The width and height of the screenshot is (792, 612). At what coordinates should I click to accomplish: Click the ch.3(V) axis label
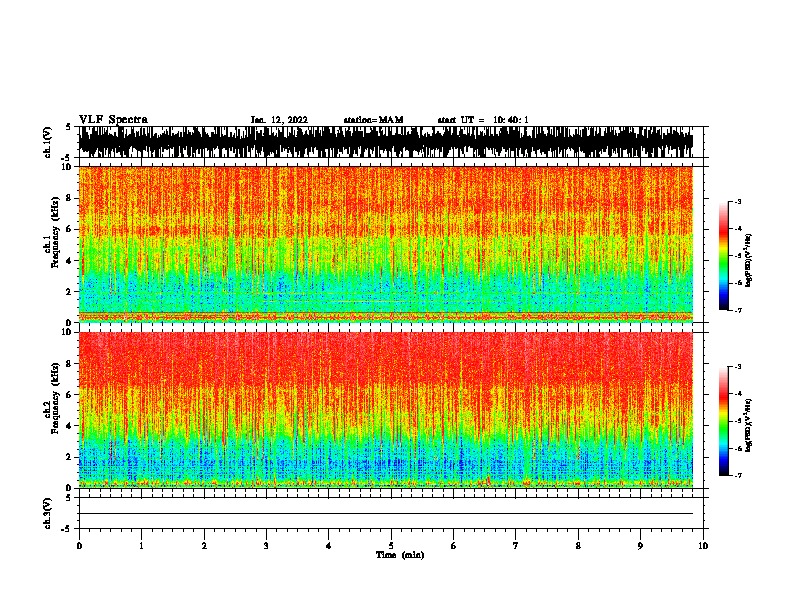coord(48,513)
